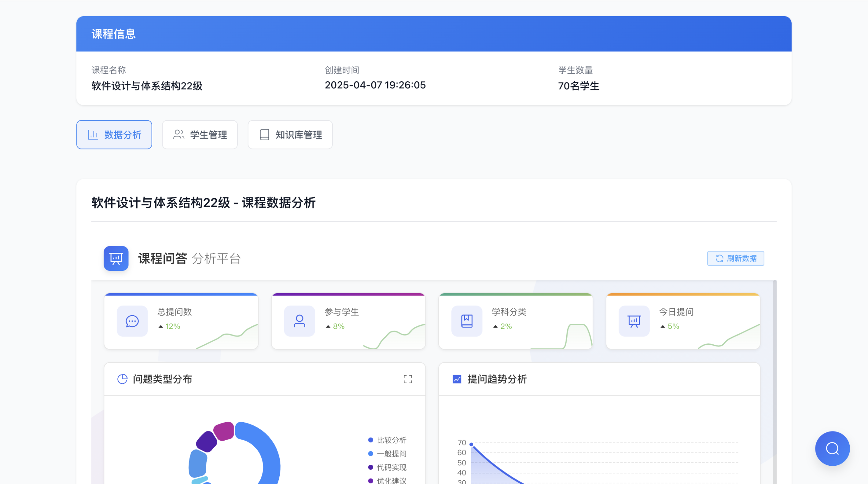Click the dashboard panel vertical scrollbar
The width and height of the screenshot is (868, 484).
point(774,373)
